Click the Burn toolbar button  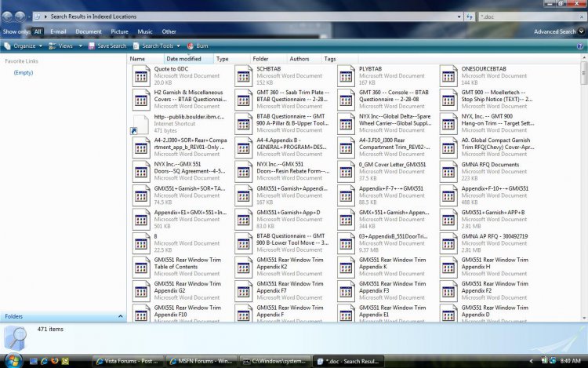tap(198, 46)
